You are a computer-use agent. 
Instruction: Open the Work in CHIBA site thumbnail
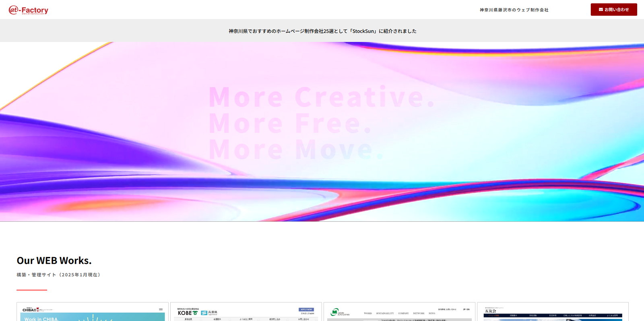pyautogui.click(x=93, y=317)
